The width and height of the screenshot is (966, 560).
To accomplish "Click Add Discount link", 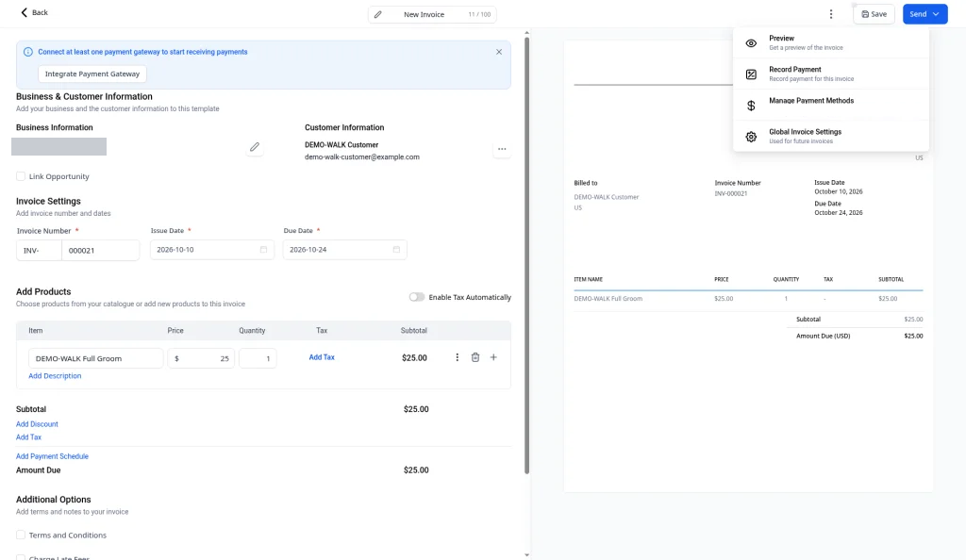I will [x=37, y=424].
